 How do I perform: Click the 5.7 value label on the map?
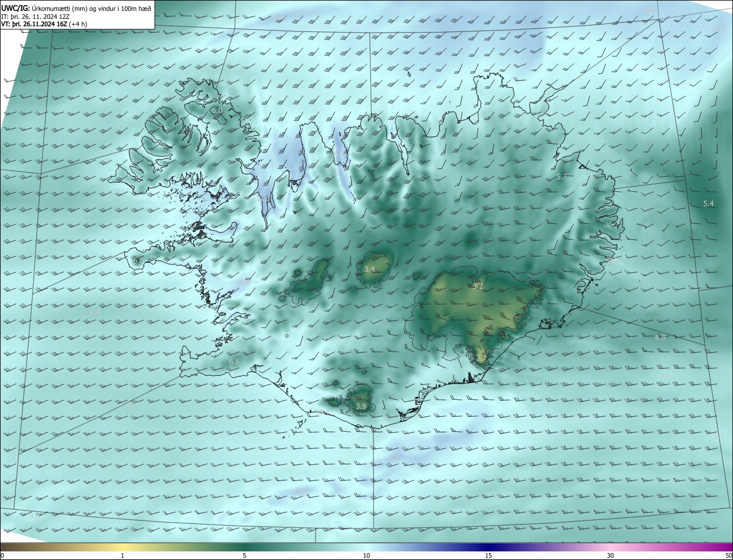click(561, 177)
